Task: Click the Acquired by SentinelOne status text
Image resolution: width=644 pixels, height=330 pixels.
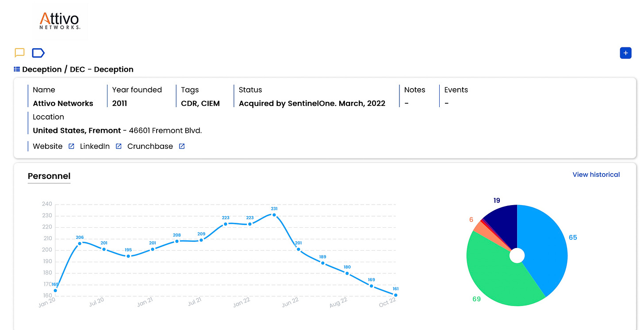Action: coord(312,104)
